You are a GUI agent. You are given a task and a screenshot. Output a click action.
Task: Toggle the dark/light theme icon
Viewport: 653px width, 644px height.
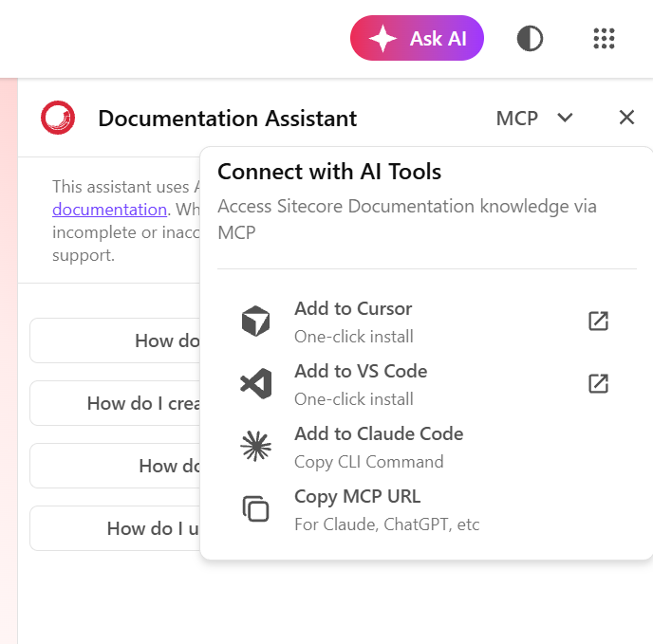530,39
